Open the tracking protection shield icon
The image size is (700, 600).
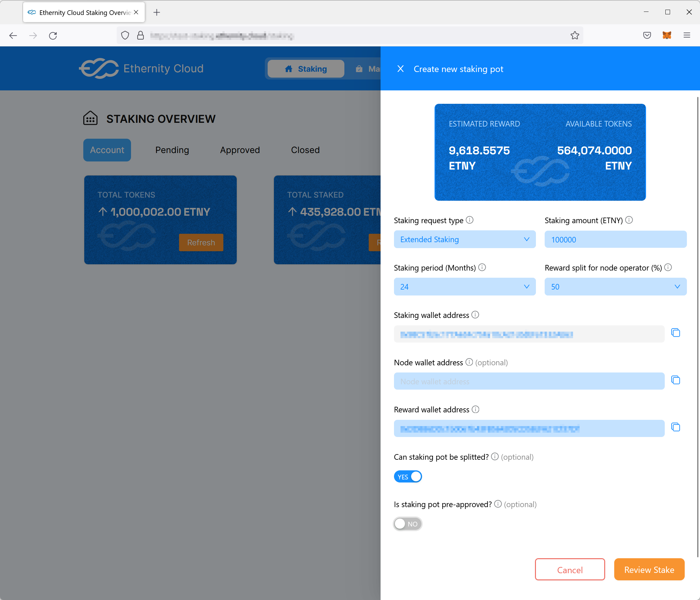click(125, 36)
